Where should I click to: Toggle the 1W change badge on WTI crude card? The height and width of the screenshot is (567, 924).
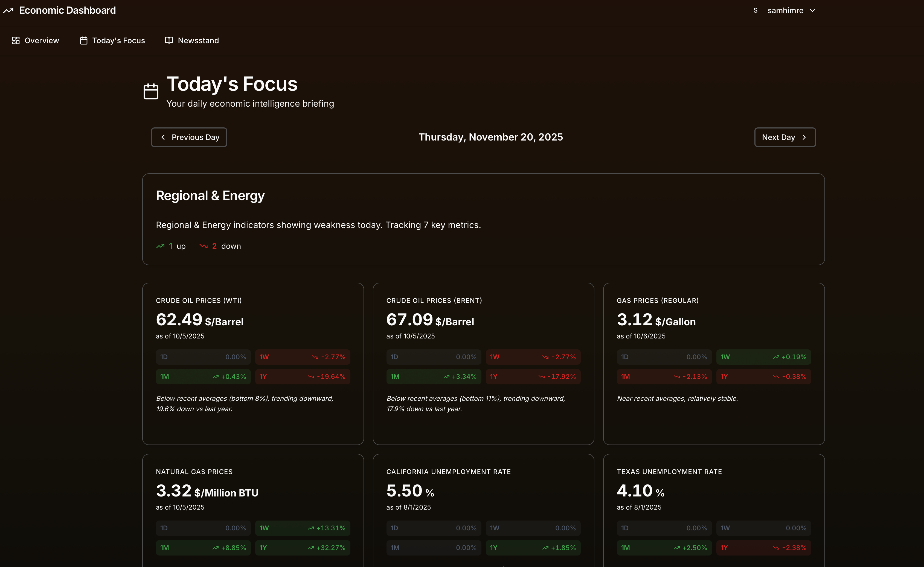point(302,356)
